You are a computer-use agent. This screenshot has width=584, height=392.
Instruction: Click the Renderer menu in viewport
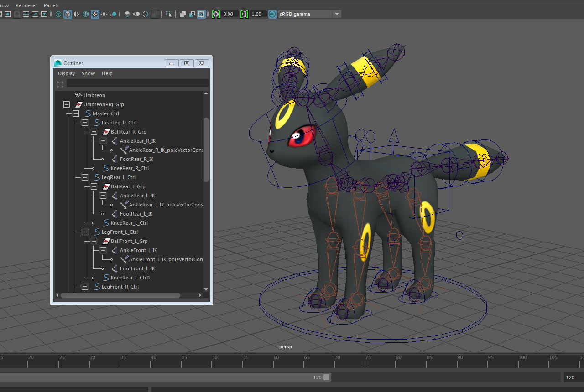click(26, 5)
